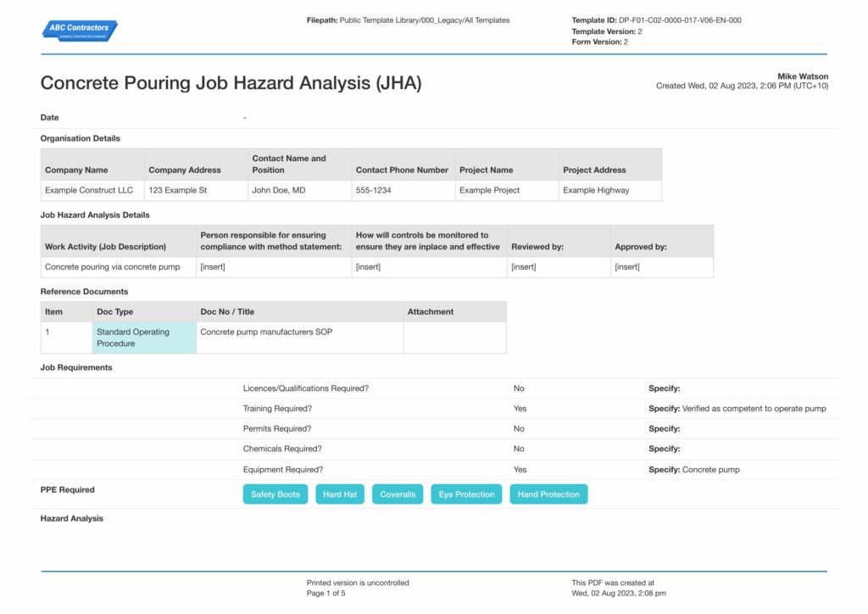Click the Company Name value Example Construct LLC
Image resolution: width=868 pixels, height=614 pixels.
[89, 190]
